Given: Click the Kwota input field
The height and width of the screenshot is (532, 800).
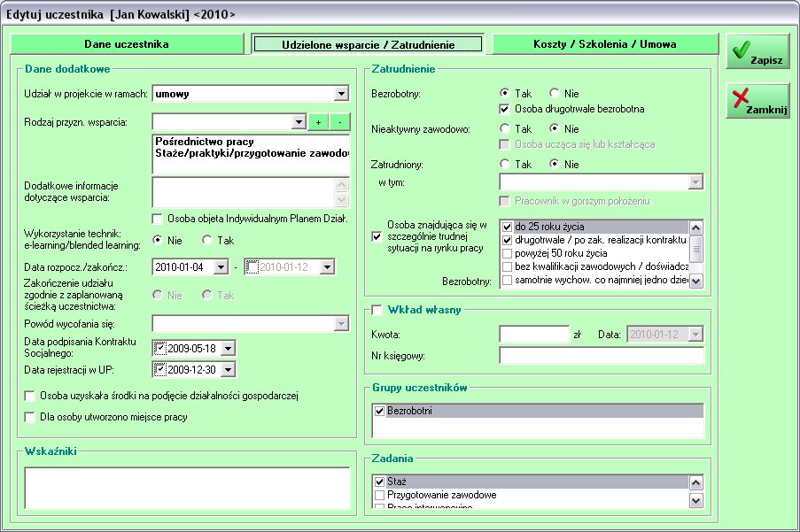Looking at the screenshot, I should (x=533, y=334).
